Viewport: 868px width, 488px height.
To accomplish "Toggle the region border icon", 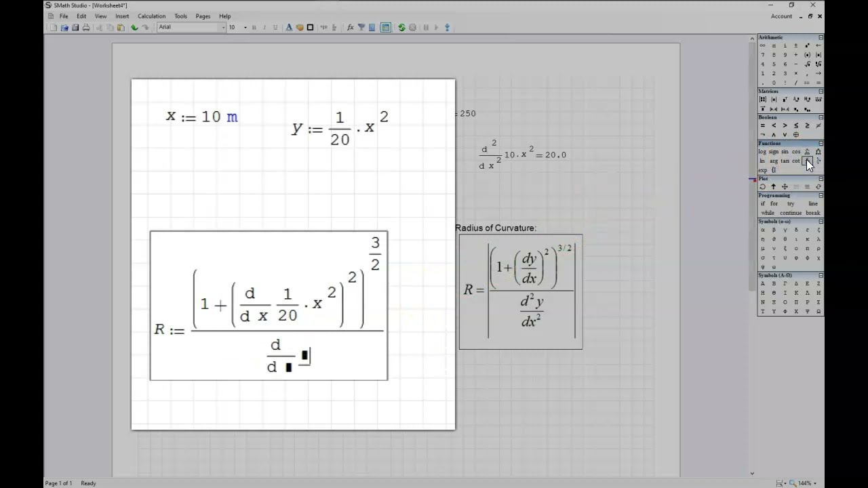I will [310, 27].
